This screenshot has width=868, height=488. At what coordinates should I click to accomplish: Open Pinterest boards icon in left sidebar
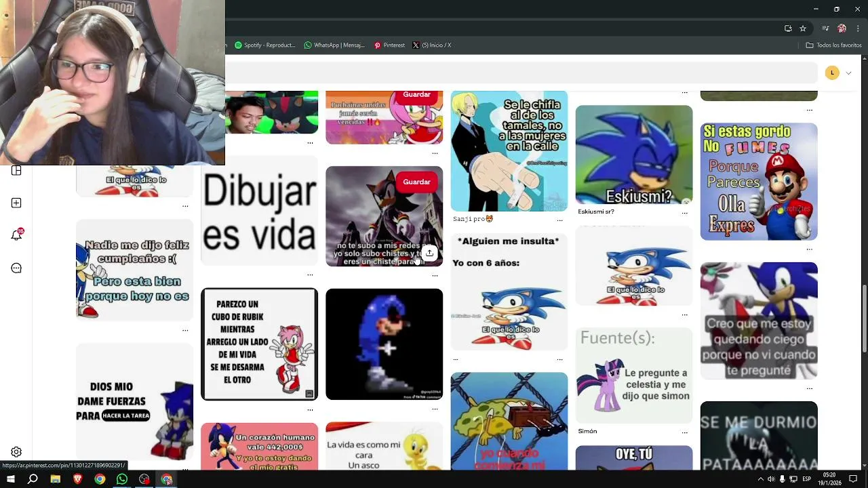click(16, 171)
